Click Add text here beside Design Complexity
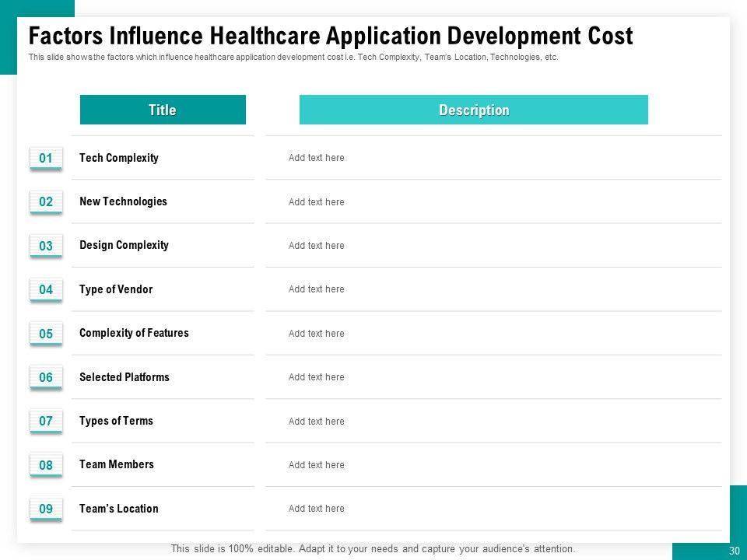This screenshot has height=560, width=747. [316, 246]
